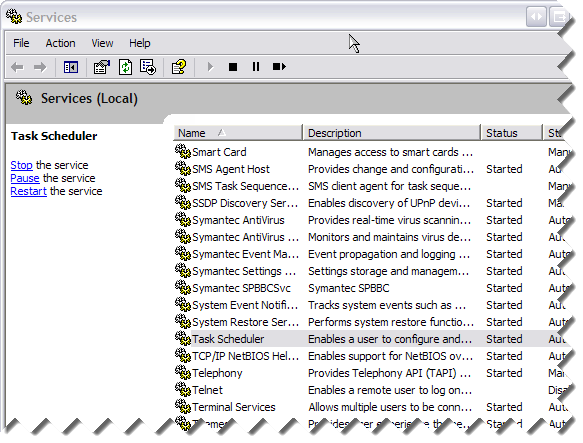The width and height of the screenshot is (583, 443).
Task: Select the SSDP Discovery Service name
Action: [x=245, y=203]
